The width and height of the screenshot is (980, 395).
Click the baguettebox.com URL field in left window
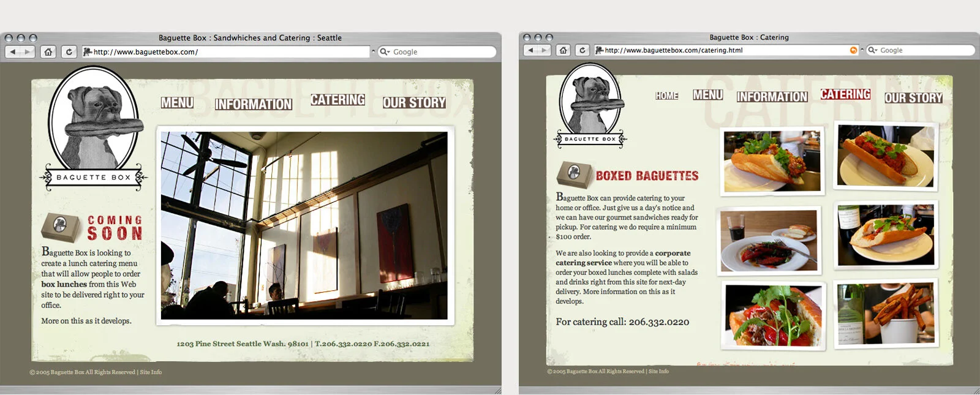click(225, 52)
